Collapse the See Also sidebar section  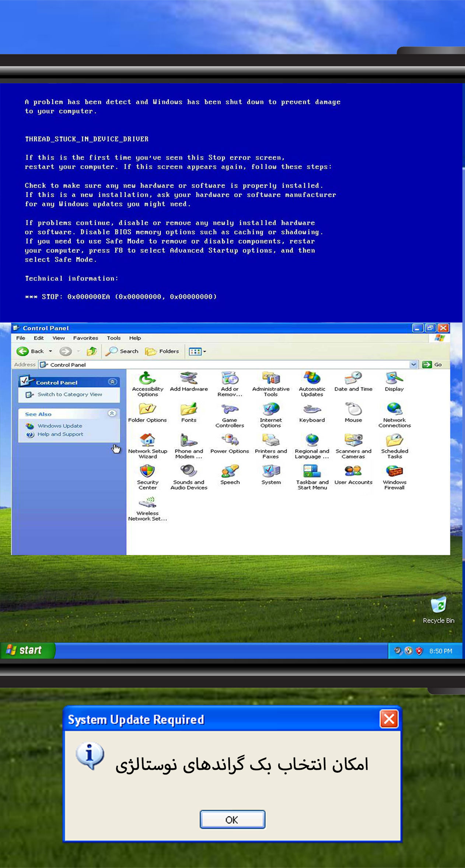tap(112, 413)
